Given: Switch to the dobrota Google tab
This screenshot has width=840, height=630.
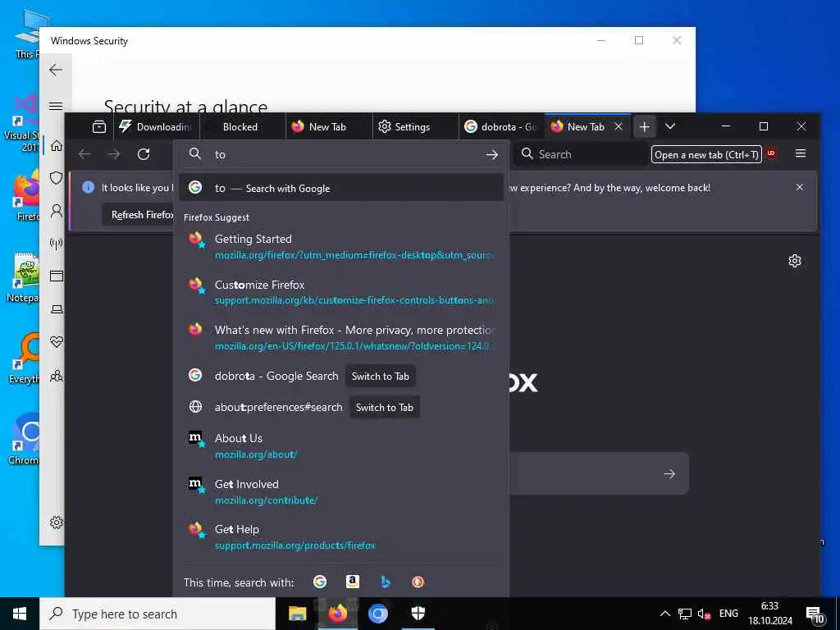Looking at the screenshot, I should (501, 127).
